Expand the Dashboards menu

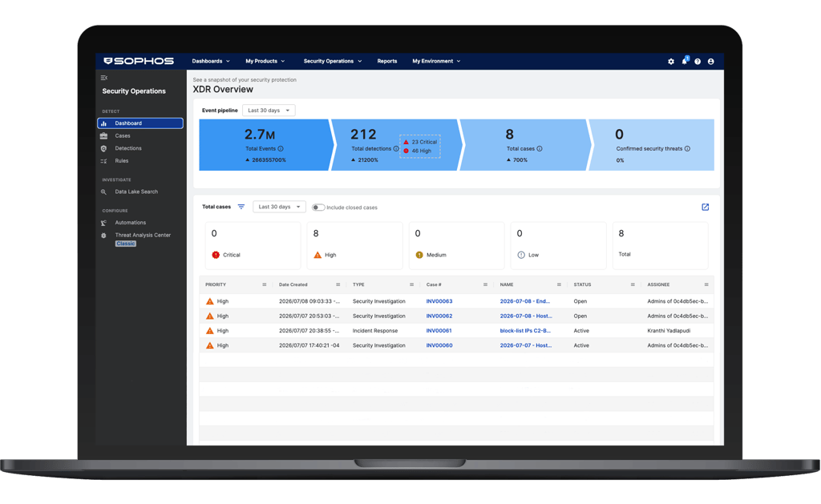(211, 61)
